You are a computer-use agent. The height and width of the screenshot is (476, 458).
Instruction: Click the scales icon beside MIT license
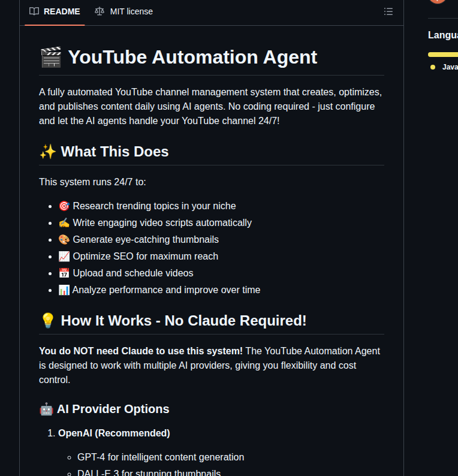pyautogui.click(x=100, y=11)
